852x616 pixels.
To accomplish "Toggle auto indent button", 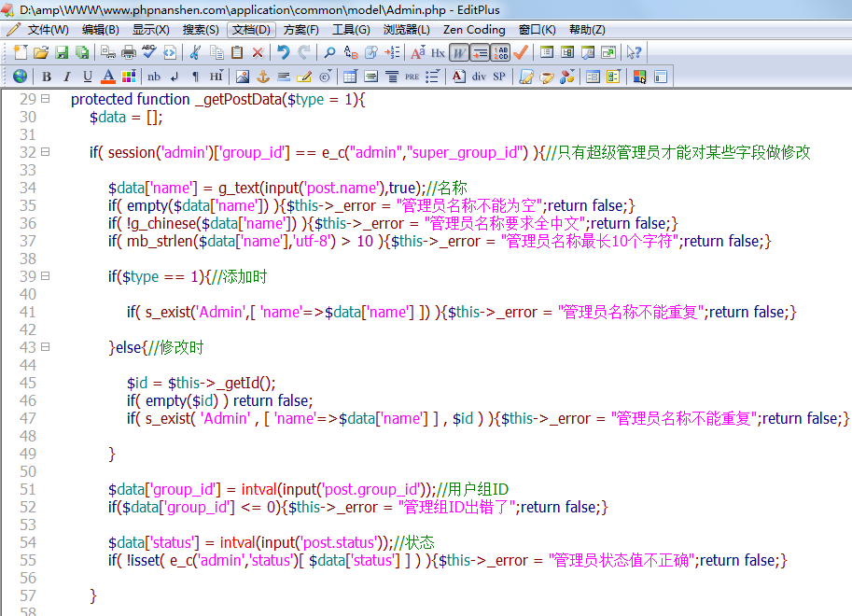I will click(x=480, y=53).
